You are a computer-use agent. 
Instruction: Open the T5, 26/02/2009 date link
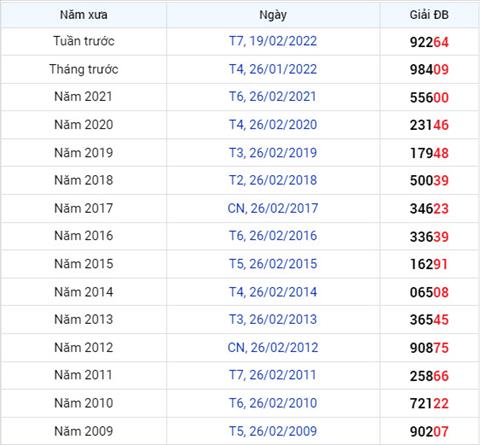273,431
